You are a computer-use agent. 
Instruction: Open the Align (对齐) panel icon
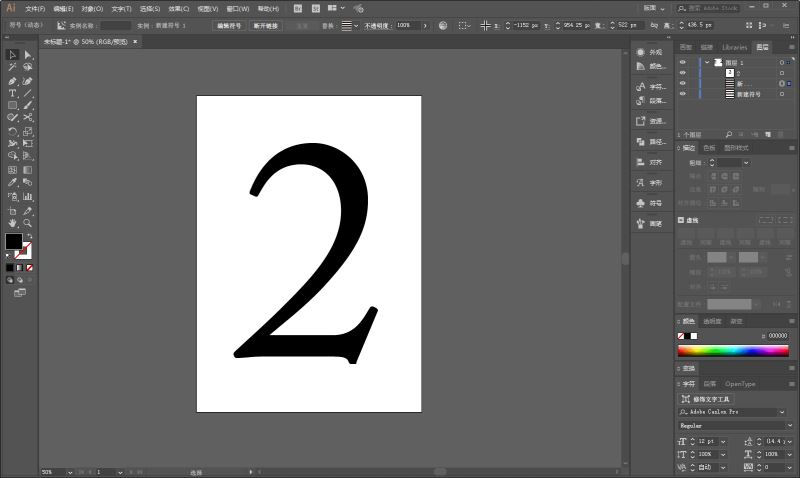641,162
